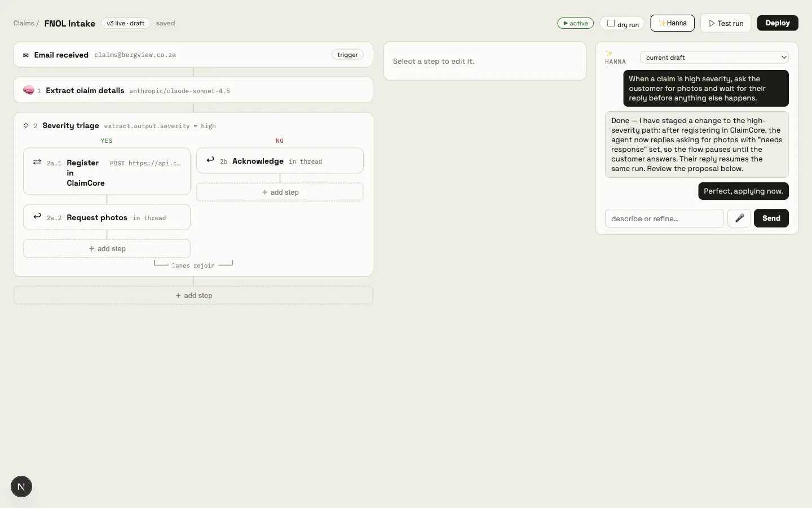Add a step under Request photos
This screenshot has height=508, width=812.
pos(107,248)
